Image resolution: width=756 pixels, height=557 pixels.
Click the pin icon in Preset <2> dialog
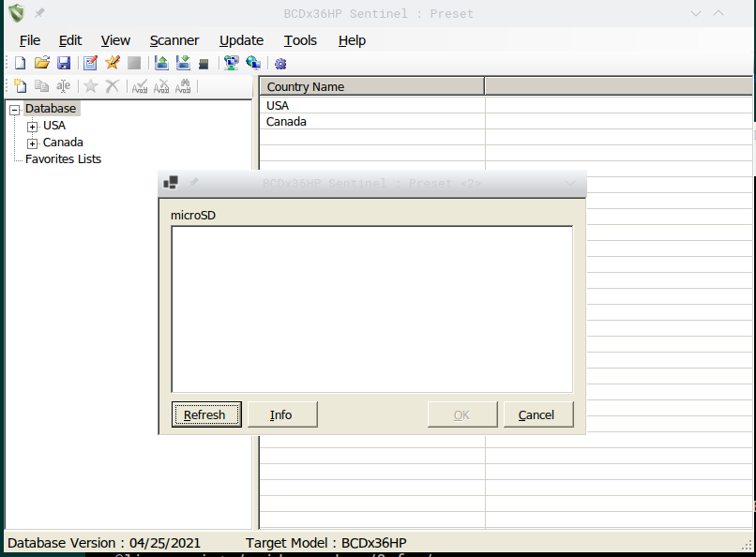[193, 183]
